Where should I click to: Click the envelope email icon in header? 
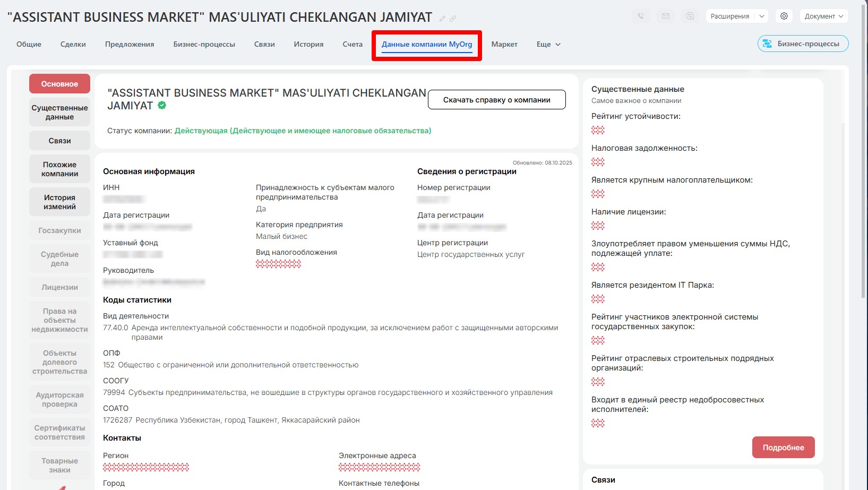(665, 16)
